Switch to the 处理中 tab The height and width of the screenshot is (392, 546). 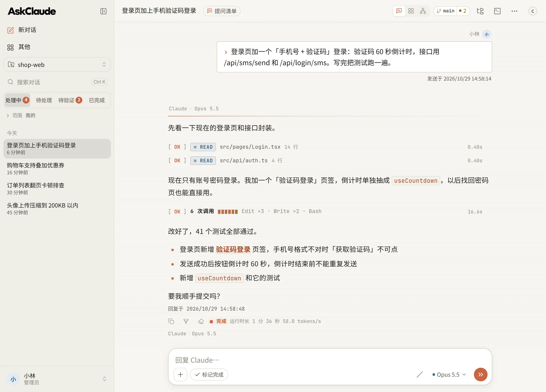(17, 100)
